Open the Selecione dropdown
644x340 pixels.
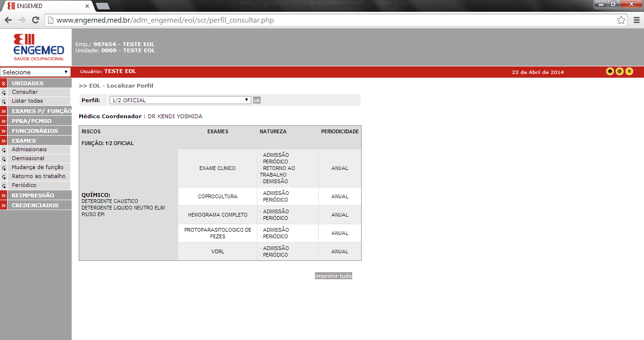[x=35, y=72]
